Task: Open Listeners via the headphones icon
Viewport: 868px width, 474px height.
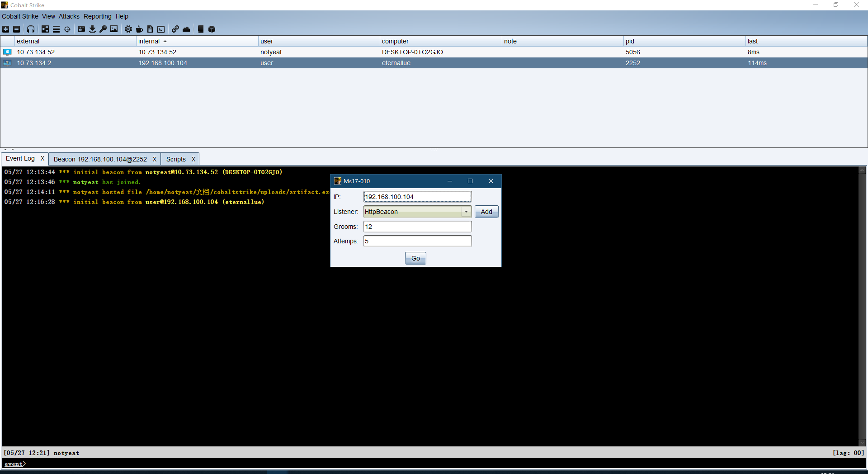Action: click(30, 29)
